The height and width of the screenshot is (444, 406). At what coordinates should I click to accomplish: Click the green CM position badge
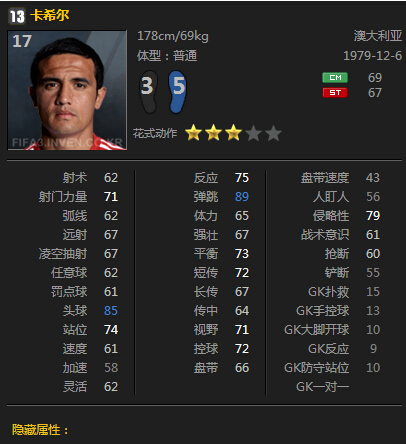(335, 77)
